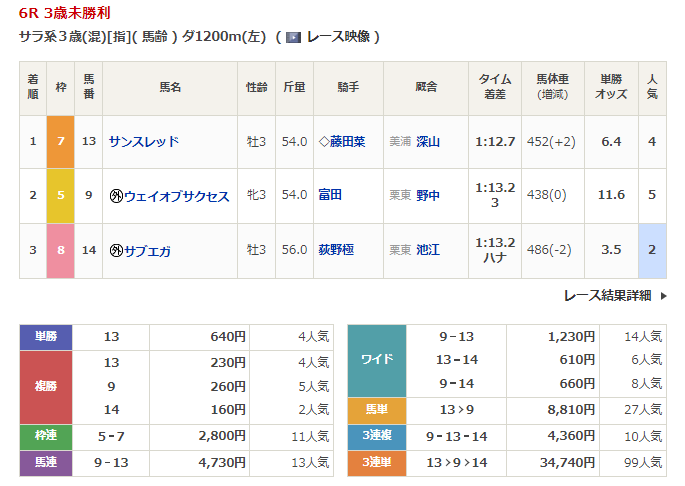Select the pink frame number 8 box

(61, 251)
